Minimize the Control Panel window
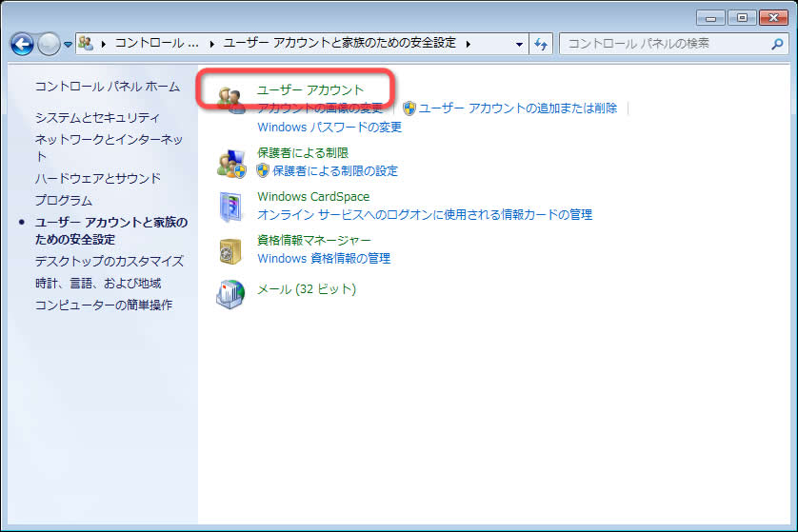798x532 pixels. click(710, 18)
